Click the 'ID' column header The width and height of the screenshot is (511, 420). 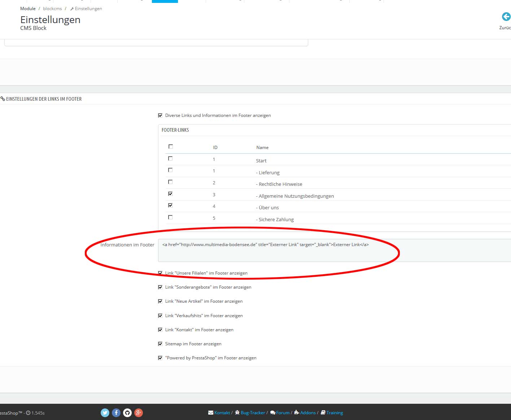pos(215,148)
